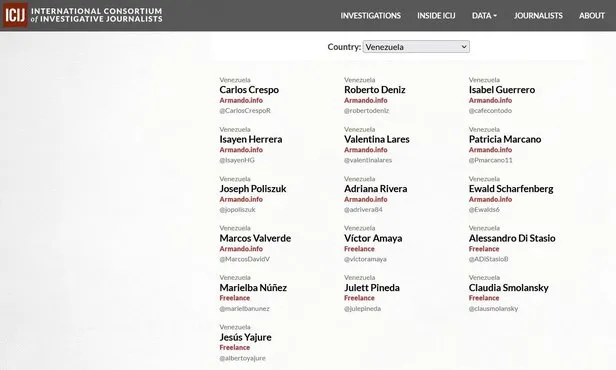Open Roberto Deniz's profile link
Viewport: 616px width, 370px height.
click(375, 90)
